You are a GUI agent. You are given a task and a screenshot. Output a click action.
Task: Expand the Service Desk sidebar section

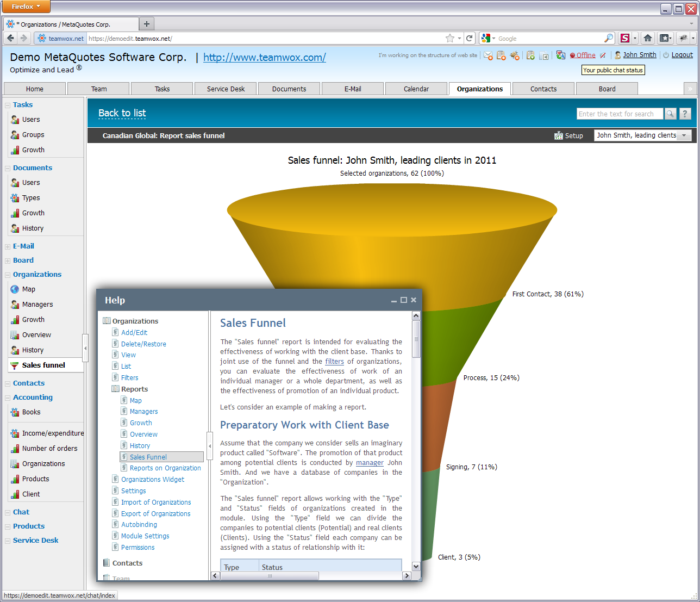(x=8, y=541)
